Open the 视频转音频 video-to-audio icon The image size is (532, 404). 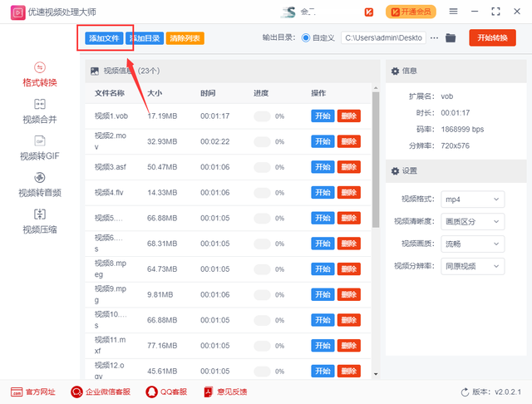point(40,177)
